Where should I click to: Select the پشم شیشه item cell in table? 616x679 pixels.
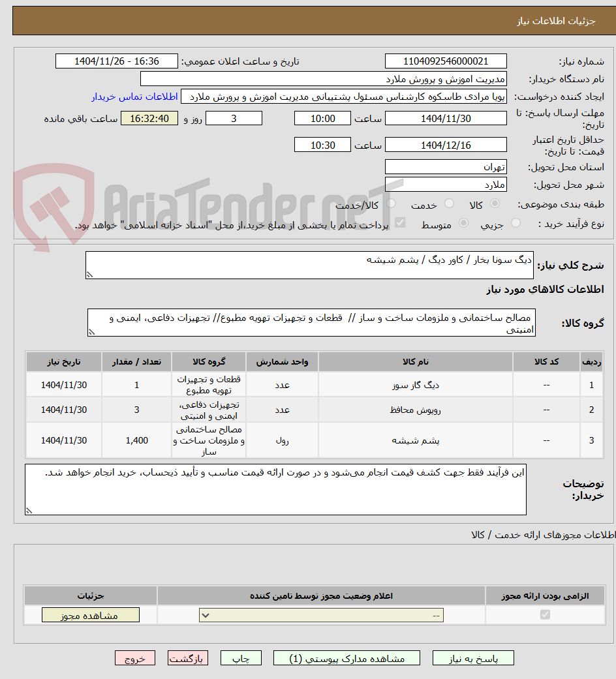416,440
